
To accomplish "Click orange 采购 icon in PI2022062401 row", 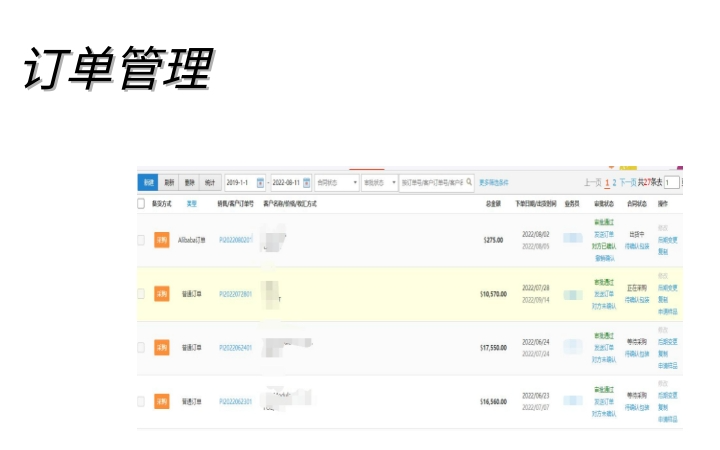I will tap(162, 348).
